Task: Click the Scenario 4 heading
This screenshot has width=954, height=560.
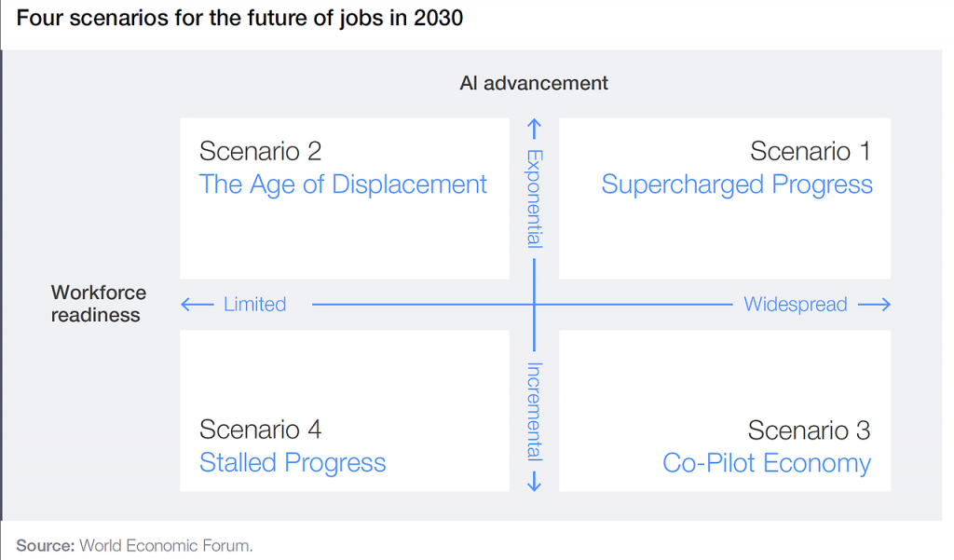Action: click(260, 430)
